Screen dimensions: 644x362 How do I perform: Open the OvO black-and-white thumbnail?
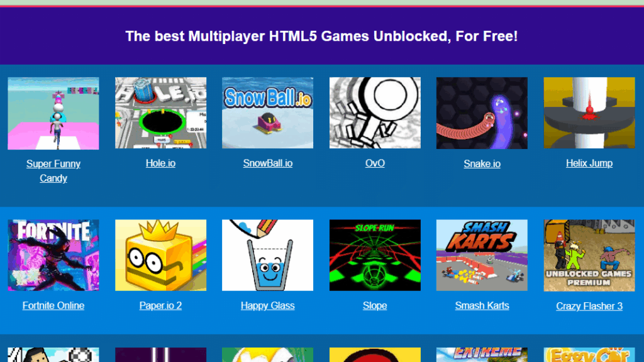[375, 113]
